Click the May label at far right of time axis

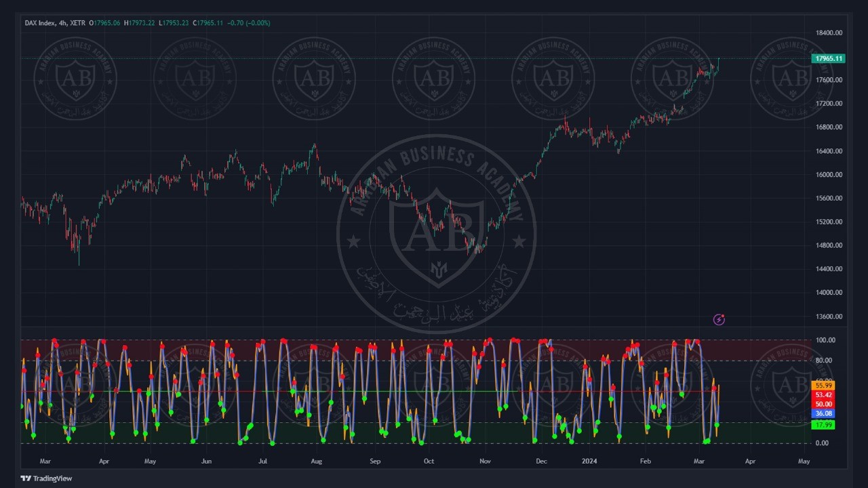click(x=804, y=462)
